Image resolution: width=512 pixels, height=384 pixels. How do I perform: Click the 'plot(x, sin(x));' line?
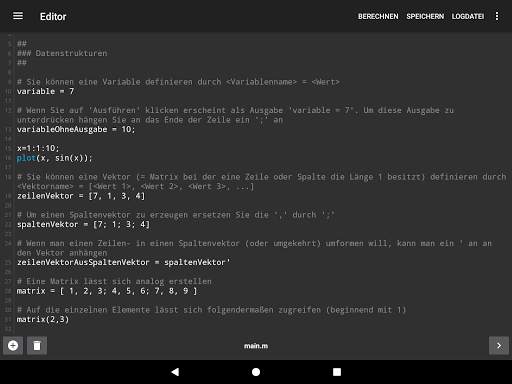coord(54,158)
